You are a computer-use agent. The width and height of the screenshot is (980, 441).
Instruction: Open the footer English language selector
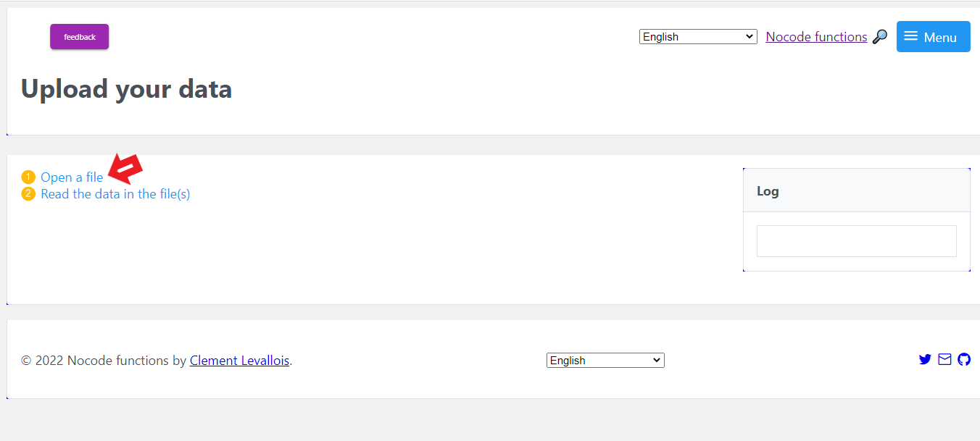pyautogui.click(x=605, y=361)
